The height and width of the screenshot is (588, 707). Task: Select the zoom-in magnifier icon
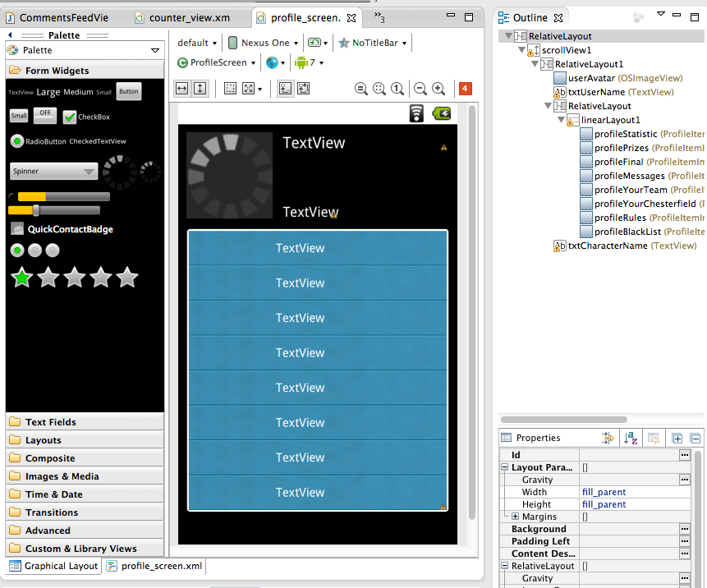coord(438,88)
